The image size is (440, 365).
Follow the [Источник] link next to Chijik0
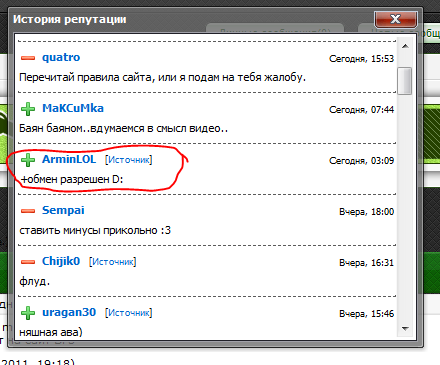(x=113, y=262)
